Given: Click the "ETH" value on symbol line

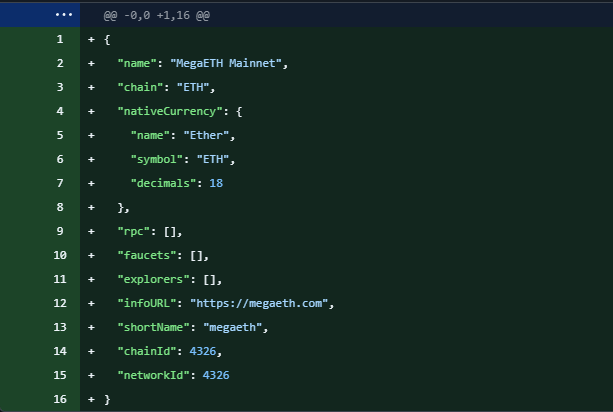Looking at the screenshot, I should [213, 159].
